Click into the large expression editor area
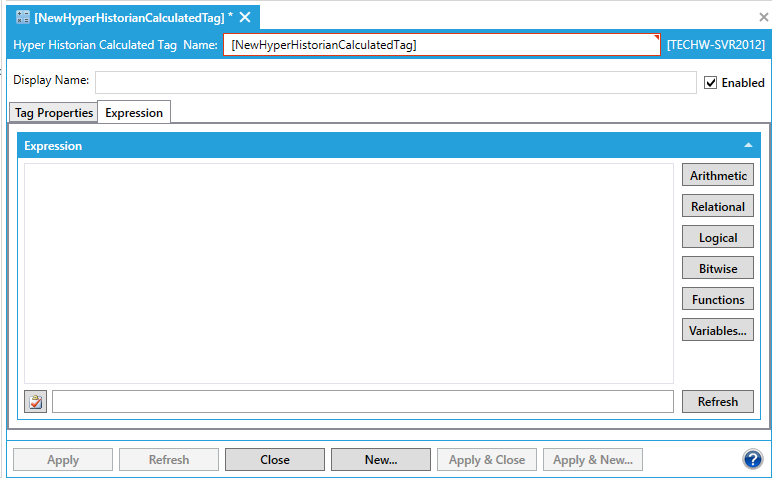The height and width of the screenshot is (480, 775). point(348,273)
